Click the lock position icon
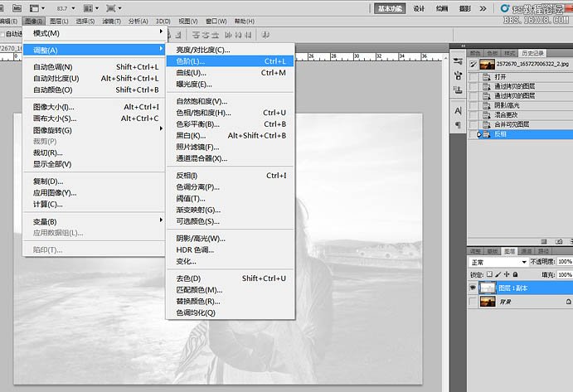Image resolution: width=573 pixels, height=392 pixels. pyautogui.click(x=507, y=274)
